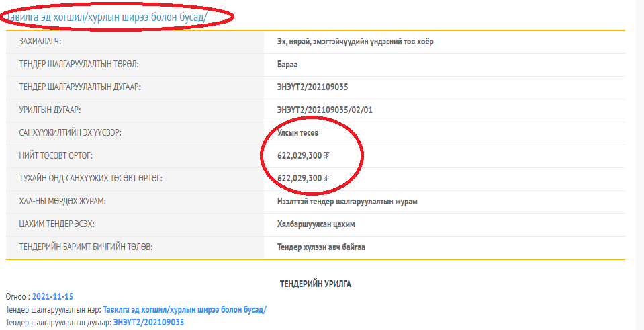
Task: Click the 'Тендер хүлээн авч байгаа' status
Action: click(x=321, y=247)
